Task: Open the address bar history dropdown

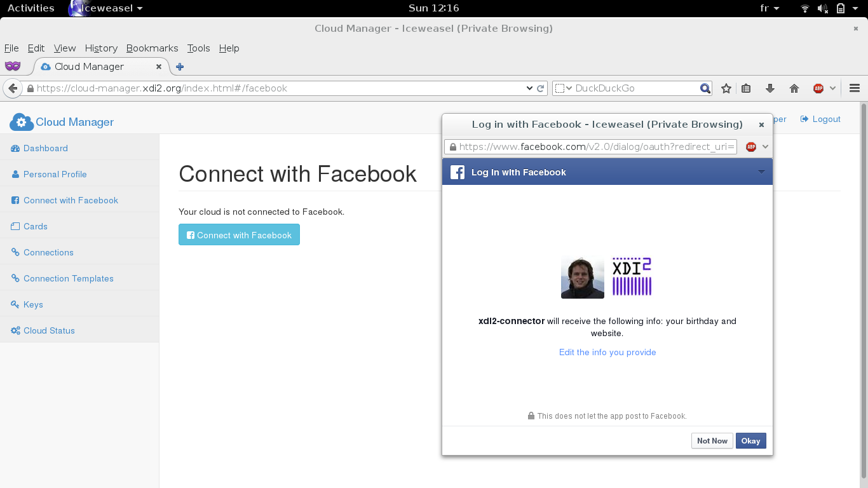Action: pyautogui.click(x=529, y=88)
